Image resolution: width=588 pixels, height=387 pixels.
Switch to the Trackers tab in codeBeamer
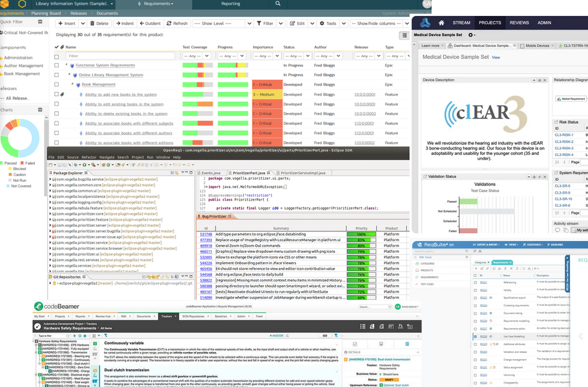pos(168,316)
